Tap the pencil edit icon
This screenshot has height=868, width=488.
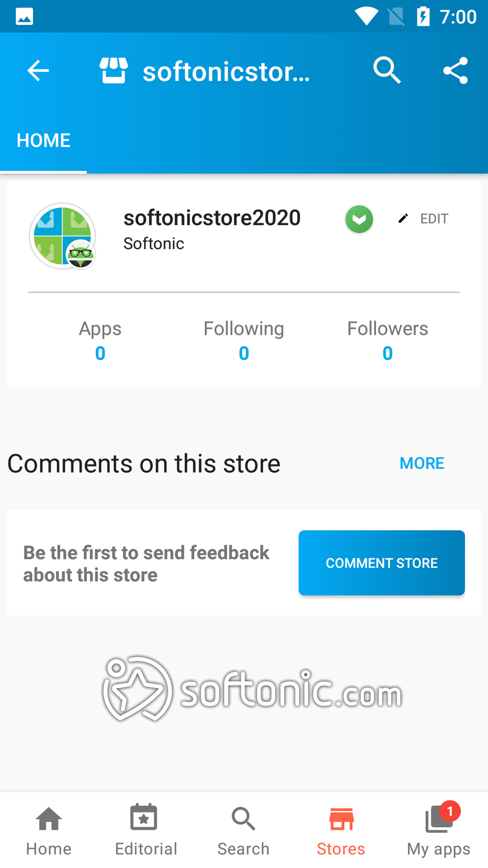[403, 219]
